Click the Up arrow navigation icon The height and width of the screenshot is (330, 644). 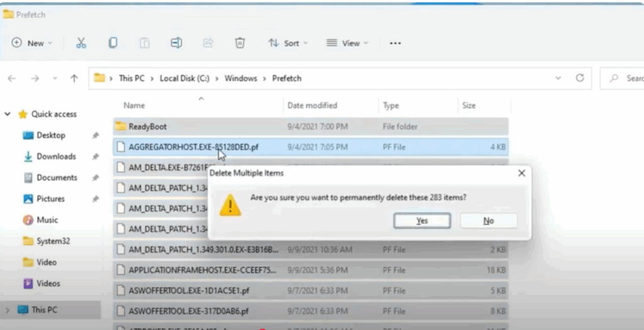click(x=74, y=79)
